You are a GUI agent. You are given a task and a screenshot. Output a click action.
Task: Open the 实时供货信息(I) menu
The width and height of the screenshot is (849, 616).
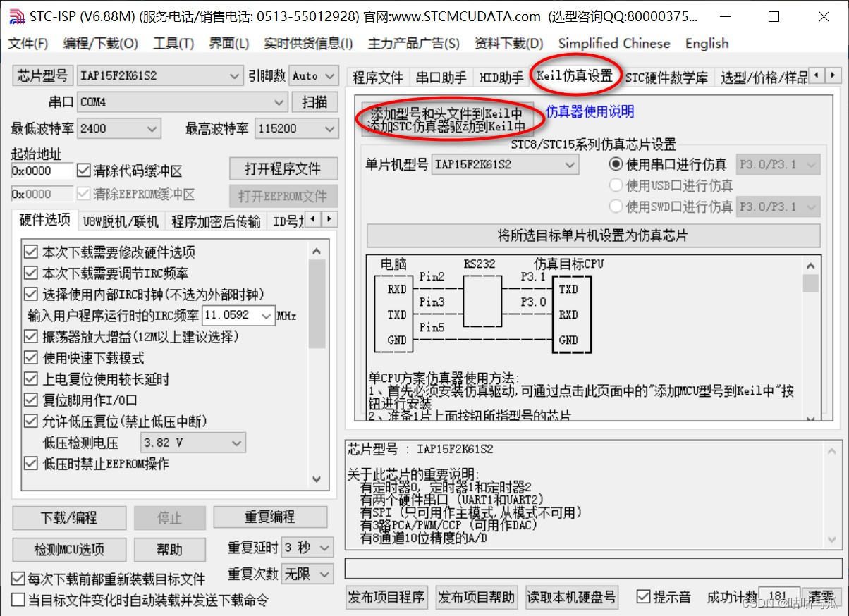[x=308, y=44]
